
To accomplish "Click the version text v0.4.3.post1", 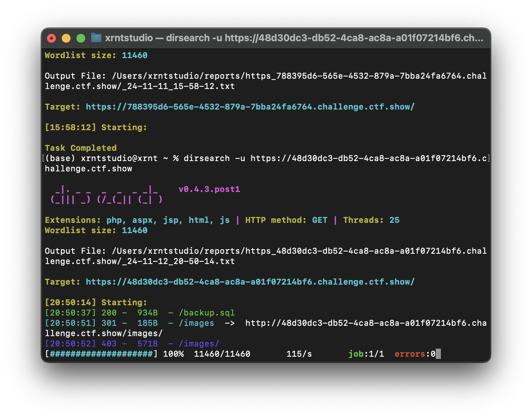I will [x=209, y=189].
